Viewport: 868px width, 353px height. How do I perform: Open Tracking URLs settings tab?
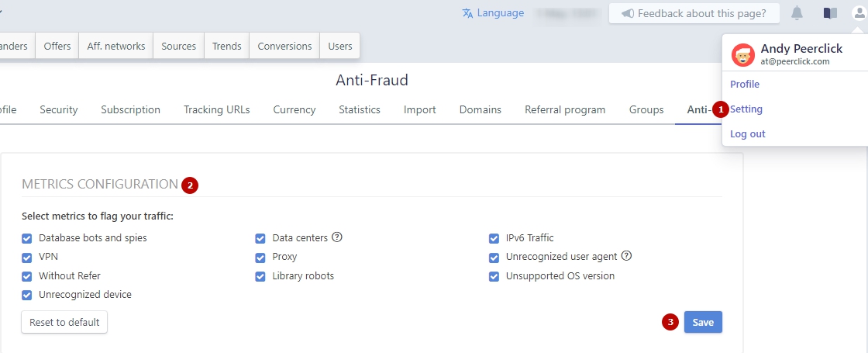(x=217, y=109)
